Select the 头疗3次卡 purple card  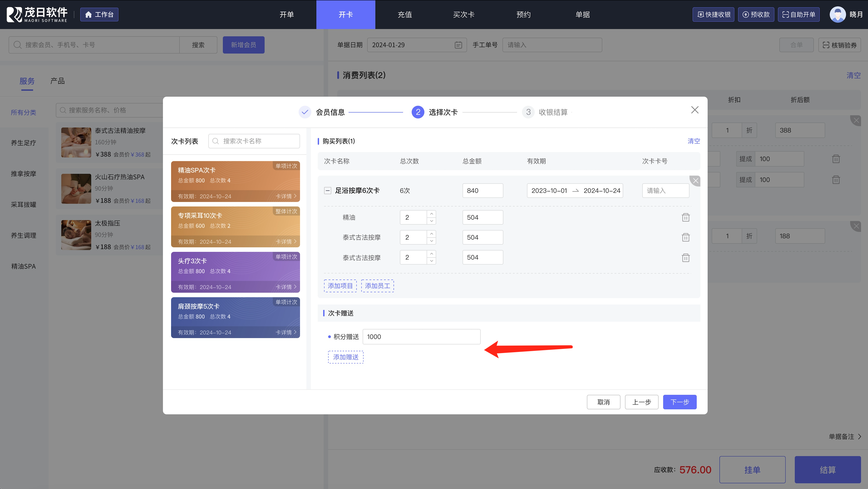tap(235, 272)
